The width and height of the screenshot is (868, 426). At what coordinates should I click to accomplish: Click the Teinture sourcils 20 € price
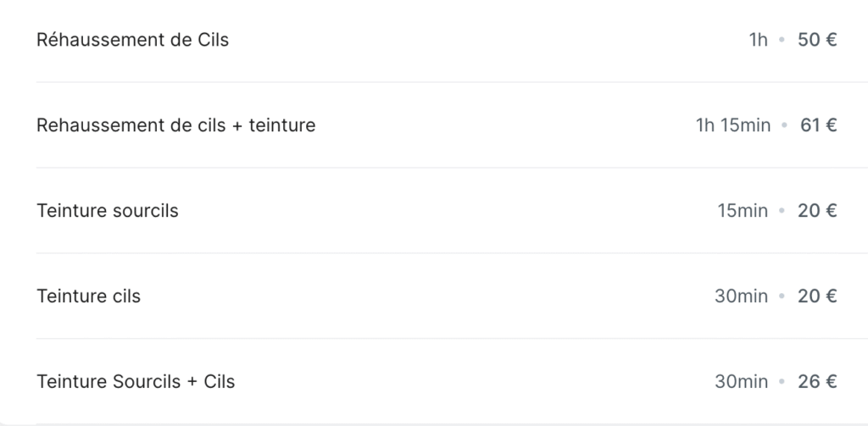817,211
